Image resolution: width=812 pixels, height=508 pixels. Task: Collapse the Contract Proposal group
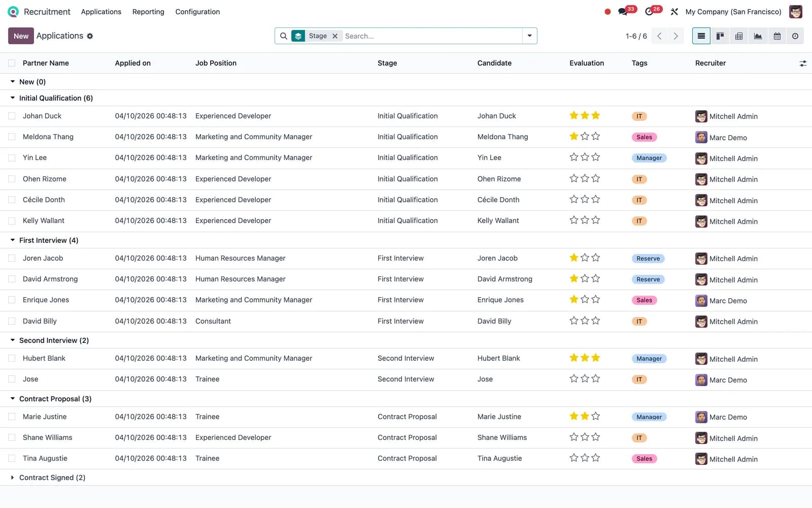pos(13,399)
